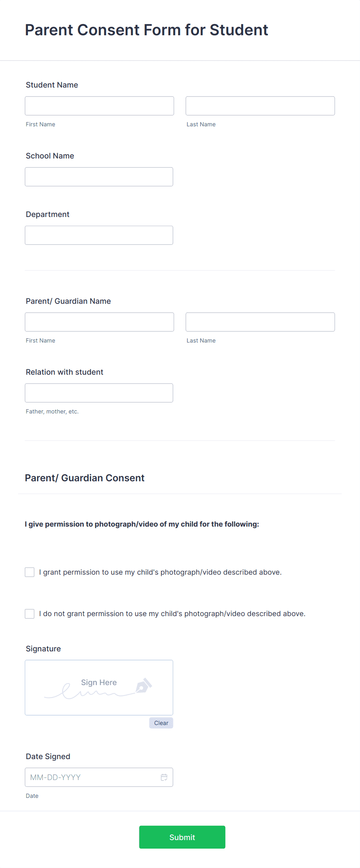Clear the signature
The width and height of the screenshot is (360, 868).
(x=161, y=723)
